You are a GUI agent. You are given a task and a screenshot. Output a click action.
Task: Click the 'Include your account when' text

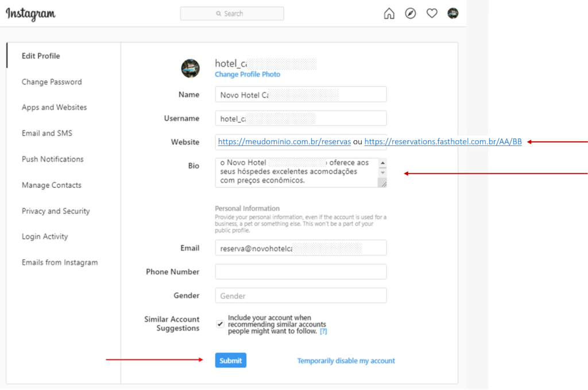pos(269,318)
